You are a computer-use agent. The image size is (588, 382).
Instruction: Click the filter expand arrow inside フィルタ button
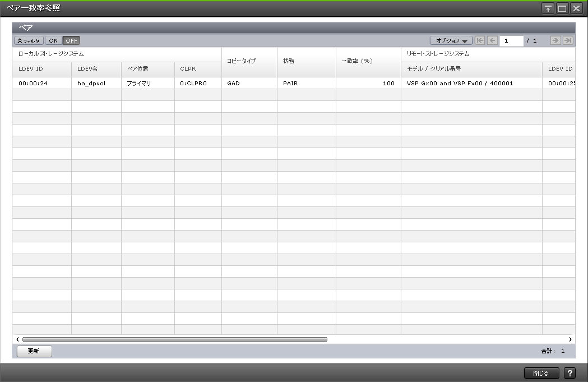(21, 40)
